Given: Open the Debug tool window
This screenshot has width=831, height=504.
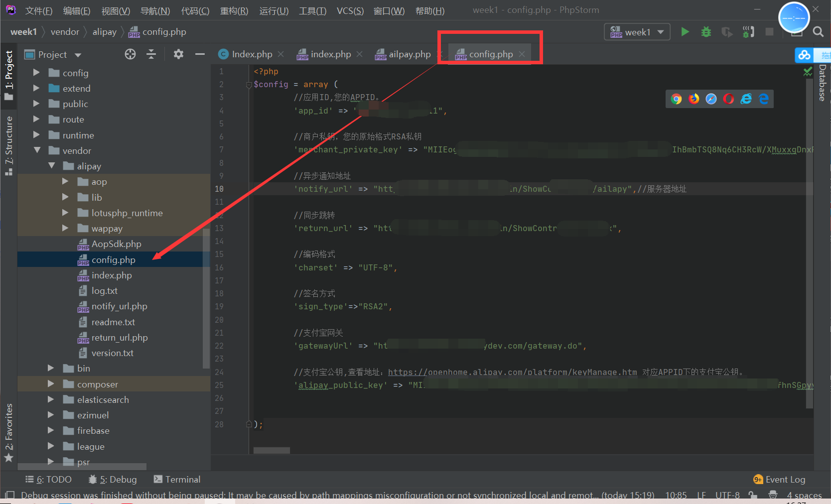Looking at the screenshot, I should click(x=112, y=479).
